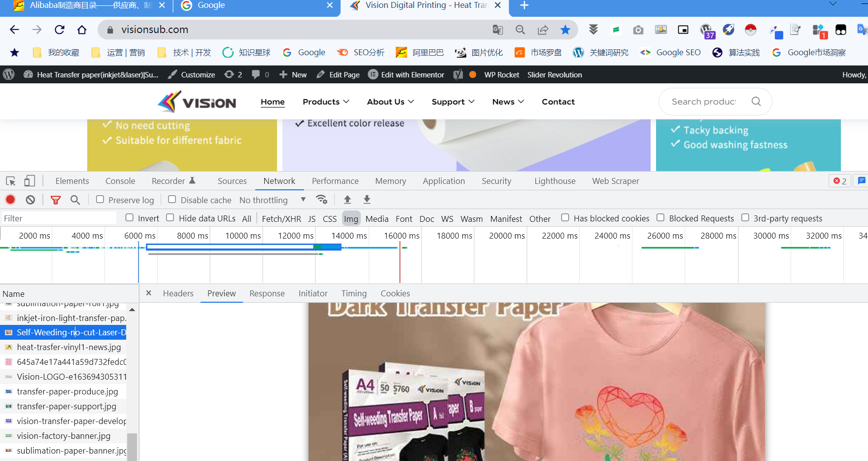Switch to the Timing tab of the request

pos(354,293)
